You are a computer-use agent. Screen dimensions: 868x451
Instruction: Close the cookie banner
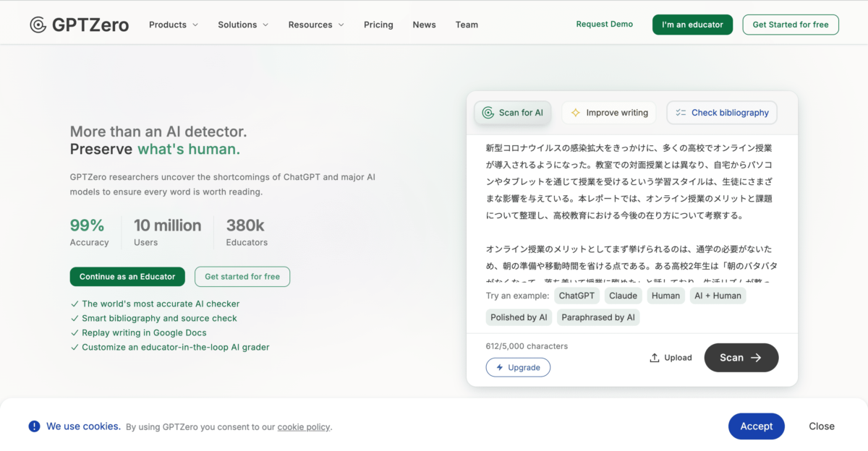(822, 426)
